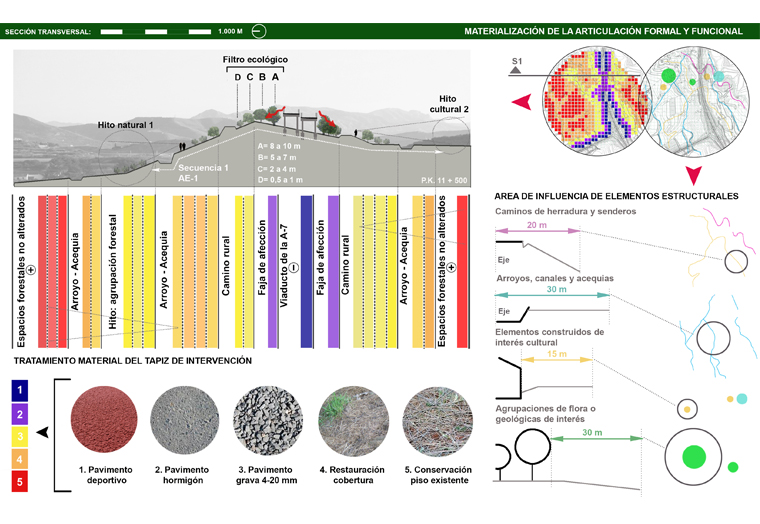Click the tree silhouette diagram icon
The height and width of the screenshot is (524, 760).
(x=524, y=455)
